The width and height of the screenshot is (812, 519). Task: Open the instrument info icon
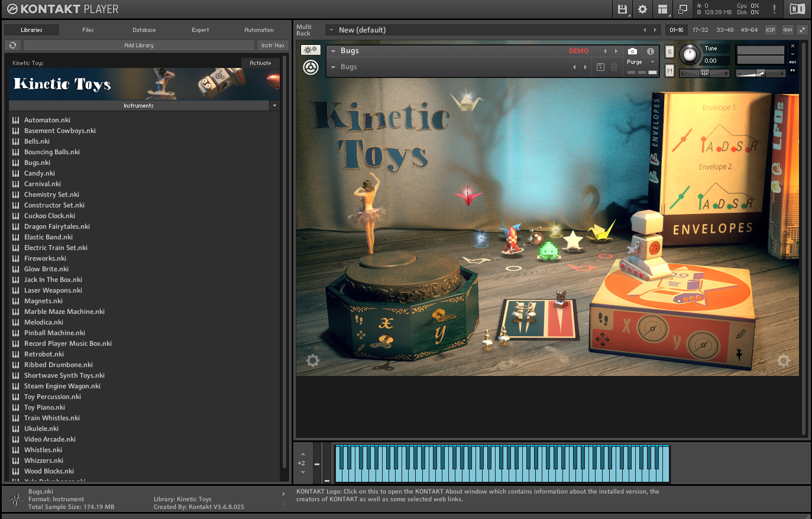(x=651, y=51)
